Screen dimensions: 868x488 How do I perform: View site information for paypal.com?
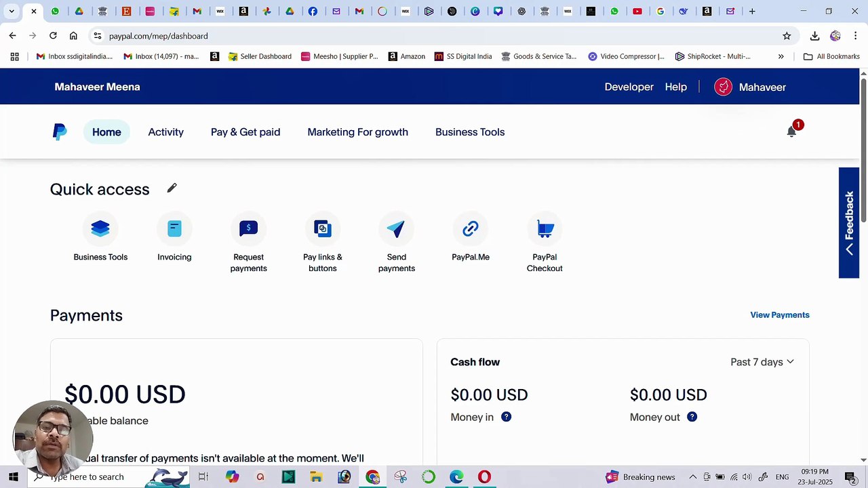[x=98, y=36]
